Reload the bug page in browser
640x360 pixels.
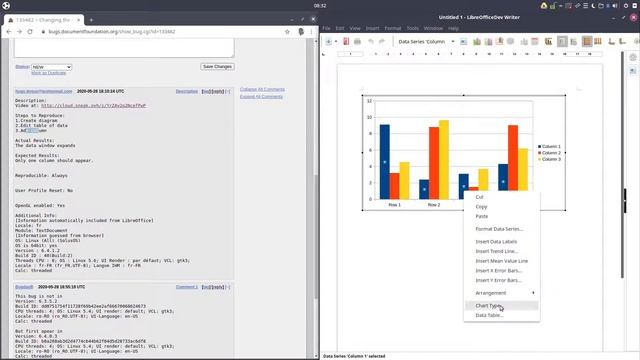pos(30,31)
